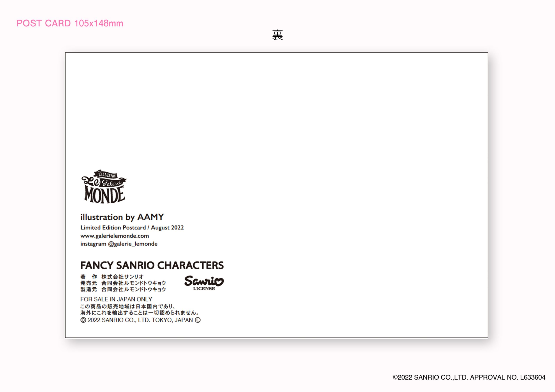Click the Sanrio License logo
The height and width of the screenshot is (392, 555).
pyautogui.click(x=204, y=283)
